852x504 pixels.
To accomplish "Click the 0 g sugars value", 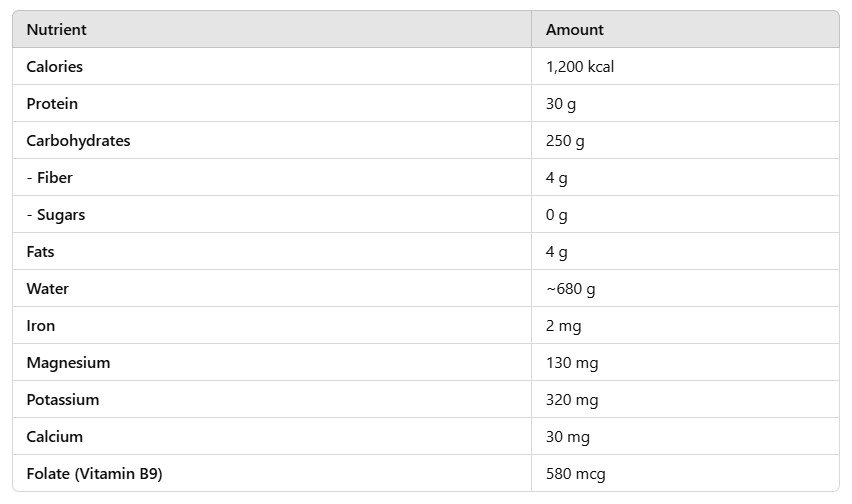I will click(556, 215).
